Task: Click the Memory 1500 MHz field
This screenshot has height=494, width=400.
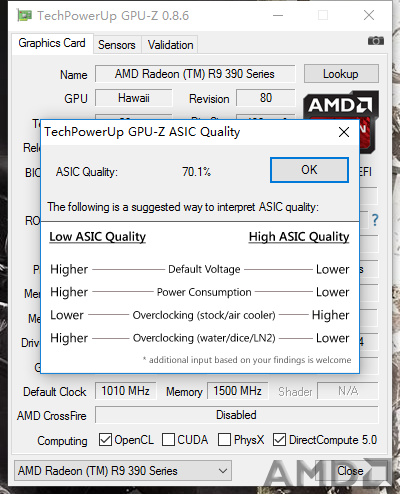Action: pos(238,391)
